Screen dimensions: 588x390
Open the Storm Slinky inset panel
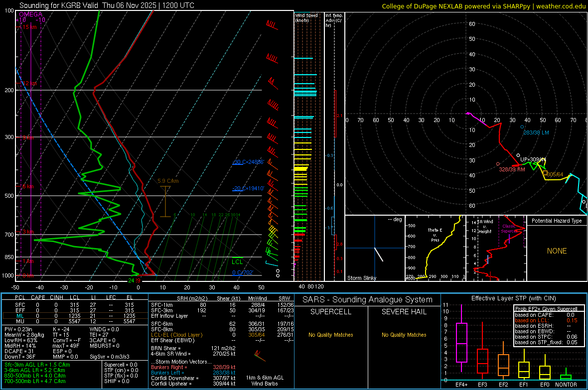click(375, 248)
